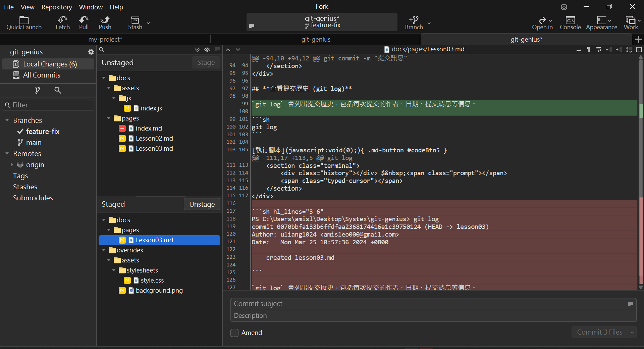Switch to the middle git-genius tab
The image size is (644, 349).
tap(316, 39)
